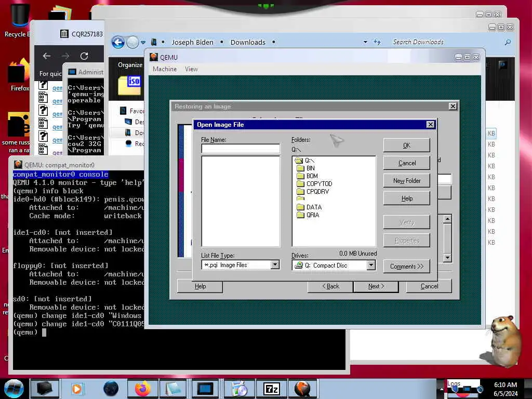The image size is (532, 399).
Task: Click Help button in Restoring an Image
Action: (200, 286)
